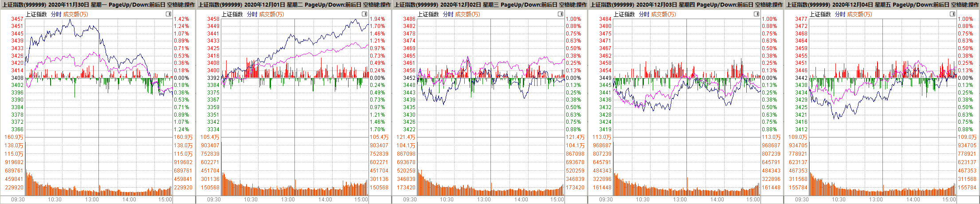This screenshot has height=204, width=980.
Task: Click 成交额(万) label in the 11月30日 chart
Action: pos(76,14)
